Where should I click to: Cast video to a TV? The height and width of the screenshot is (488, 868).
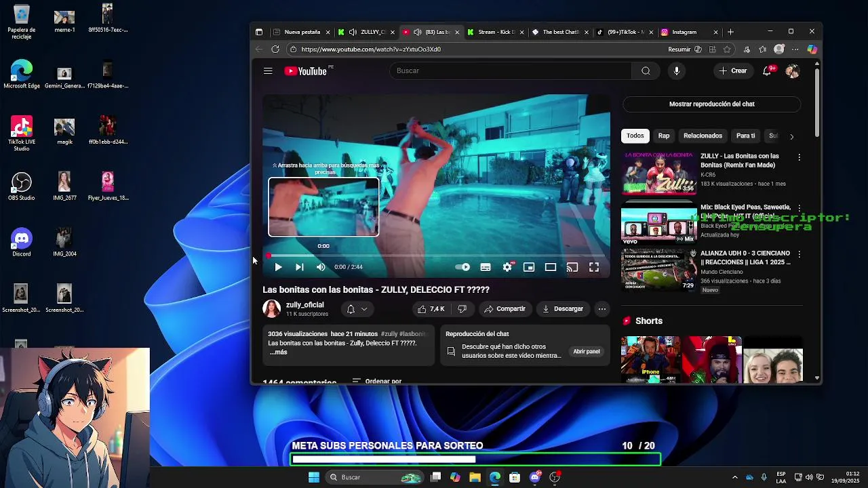click(572, 267)
